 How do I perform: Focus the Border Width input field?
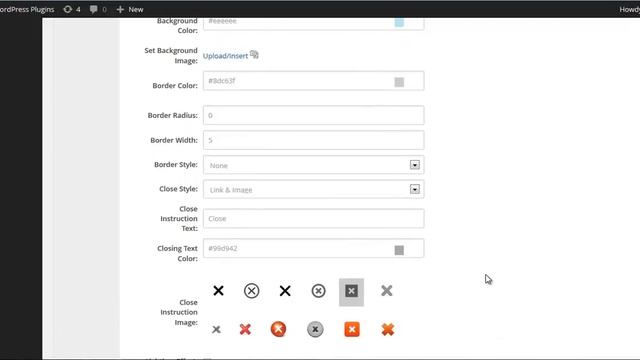313,140
